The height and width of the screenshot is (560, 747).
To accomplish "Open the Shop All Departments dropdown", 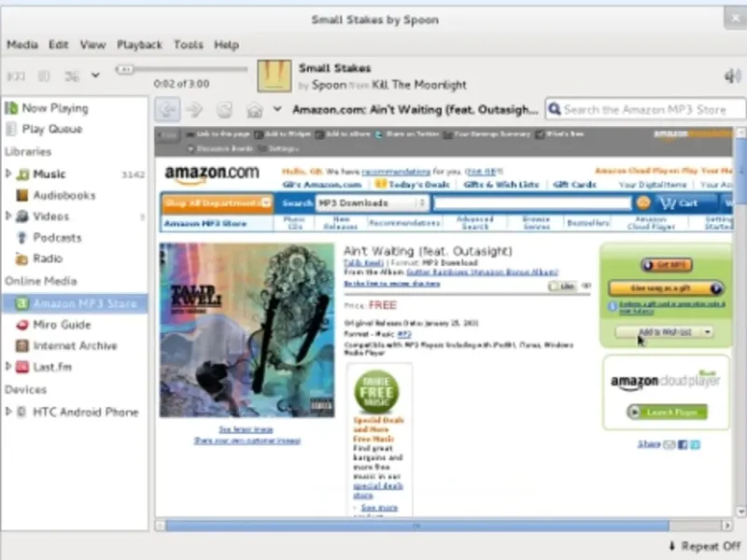I will (x=217, y=203).
